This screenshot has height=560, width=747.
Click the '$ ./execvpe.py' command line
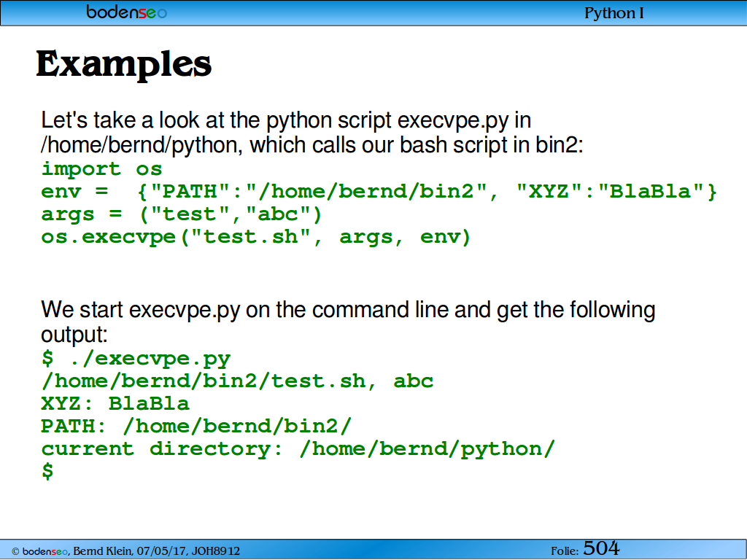pyautogui.click(x=136, y=358)
